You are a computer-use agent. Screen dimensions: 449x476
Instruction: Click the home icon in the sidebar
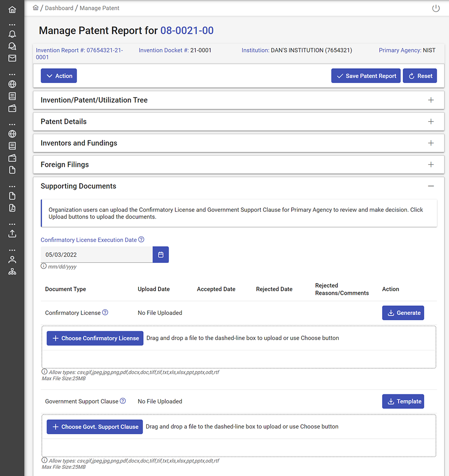[x=12, y=9]
